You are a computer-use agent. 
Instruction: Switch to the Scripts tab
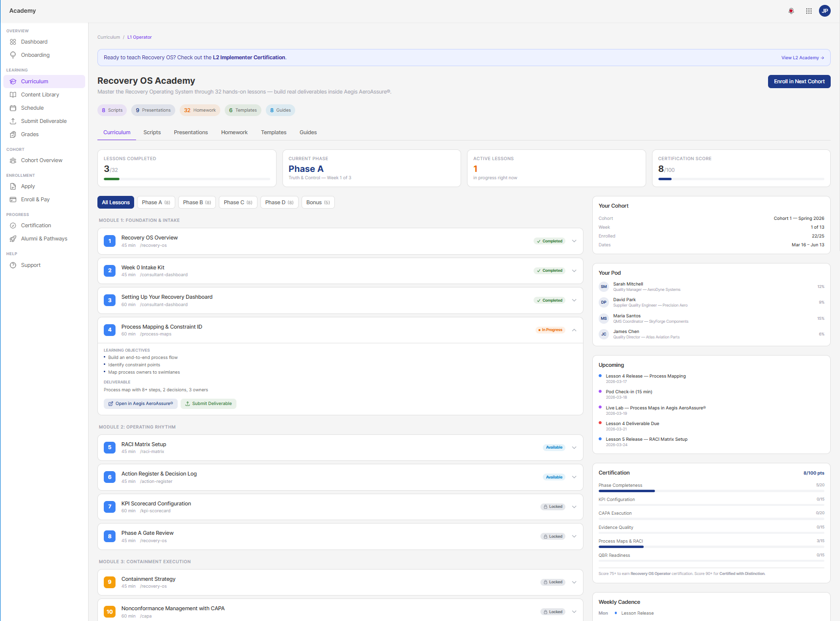point(152,133)
